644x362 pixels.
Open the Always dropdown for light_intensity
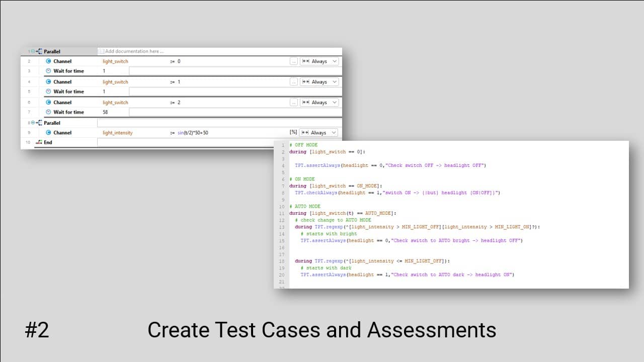[318, 133]
